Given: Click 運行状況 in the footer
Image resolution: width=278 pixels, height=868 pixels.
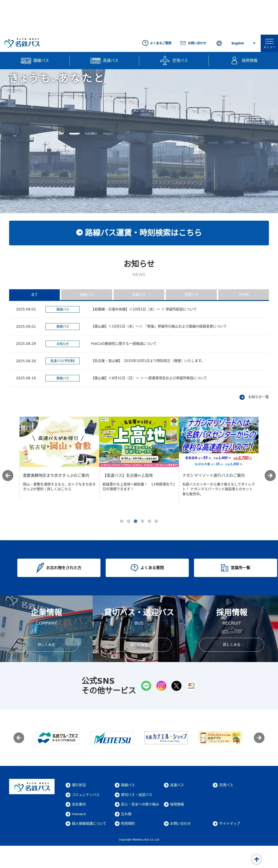Looking at the screenshot, I should coord(76,785).
